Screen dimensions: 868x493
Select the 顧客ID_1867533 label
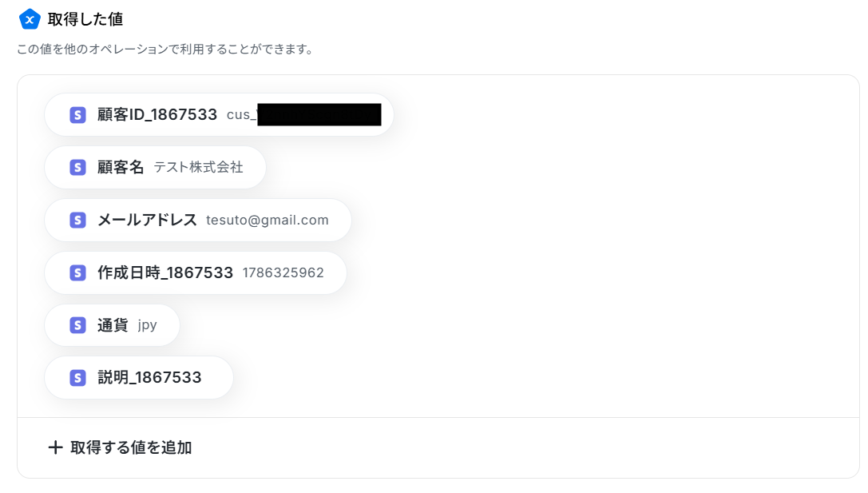pos(157,115)
